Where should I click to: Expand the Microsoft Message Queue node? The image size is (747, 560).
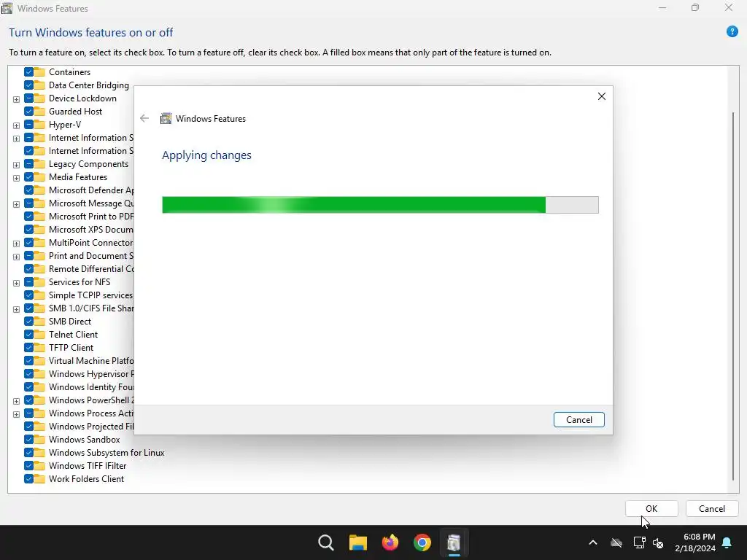click(x=16, y=204)
